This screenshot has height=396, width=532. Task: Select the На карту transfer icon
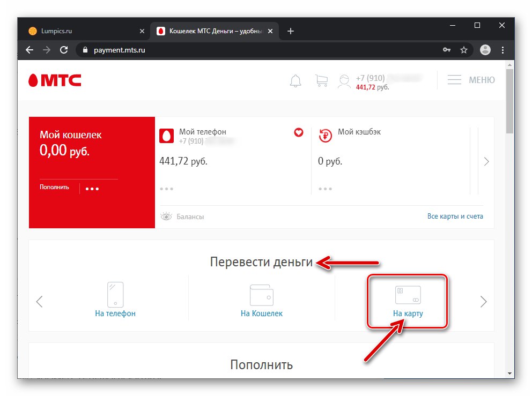tap(408, 295)
